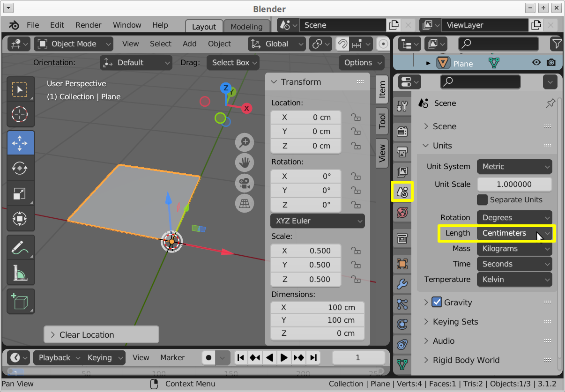Toggle auto keying record button
This screenshot has height=392, width=565.
coord(208,357)
